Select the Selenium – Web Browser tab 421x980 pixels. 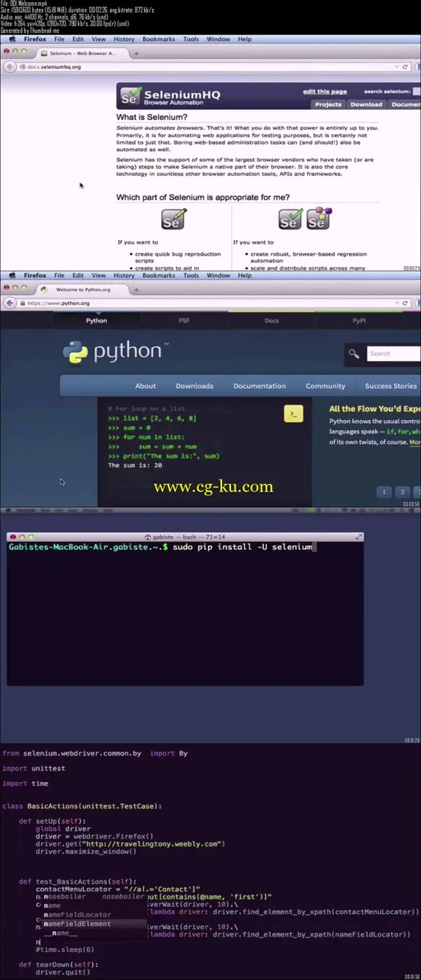tap(81, 53)
